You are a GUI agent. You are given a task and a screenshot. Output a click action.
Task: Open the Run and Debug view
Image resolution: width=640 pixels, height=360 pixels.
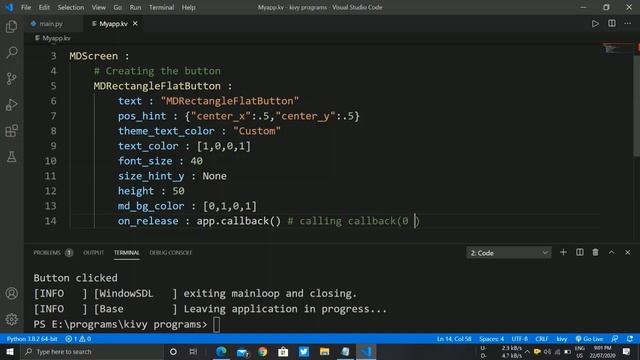click(x=11, y=104)
